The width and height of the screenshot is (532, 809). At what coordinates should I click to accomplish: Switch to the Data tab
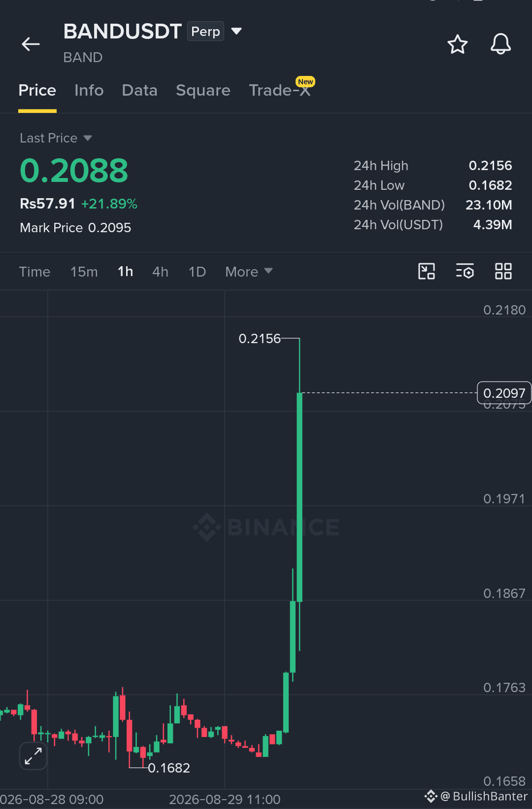click(140, 90)
